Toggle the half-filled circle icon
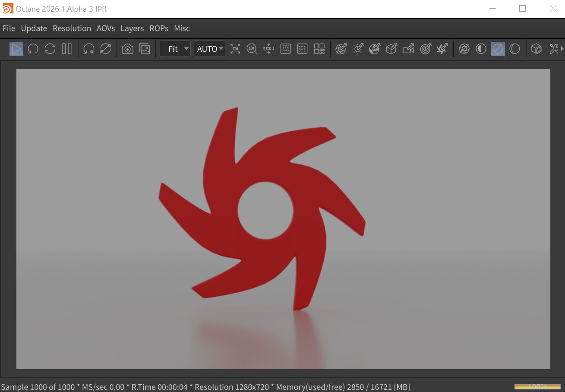Viewport: 565px width, 392px height. point(481,49)
